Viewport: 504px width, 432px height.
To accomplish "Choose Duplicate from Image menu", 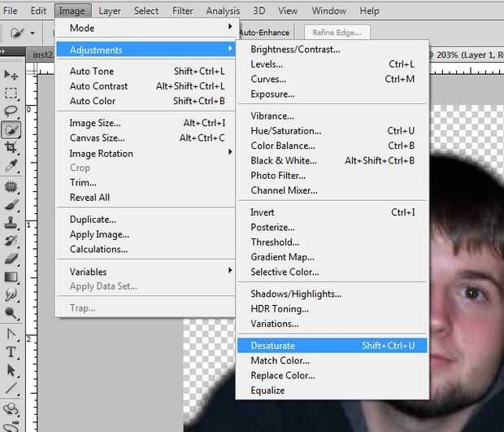I will tap(146, 220).
